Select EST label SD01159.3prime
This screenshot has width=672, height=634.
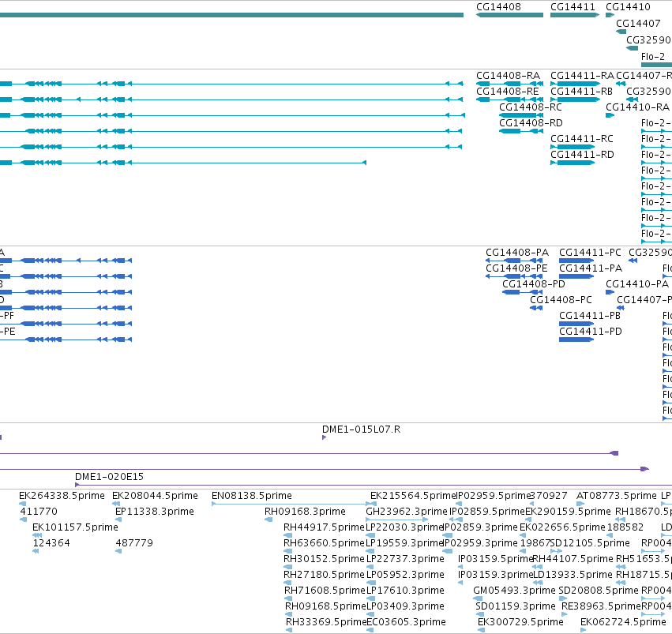pos(515,606)
